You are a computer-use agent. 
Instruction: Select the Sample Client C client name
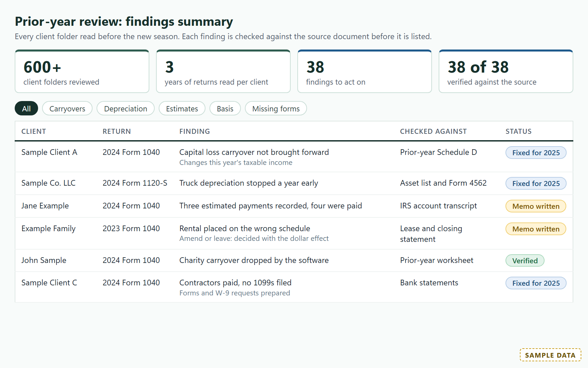tap(49, 283)
